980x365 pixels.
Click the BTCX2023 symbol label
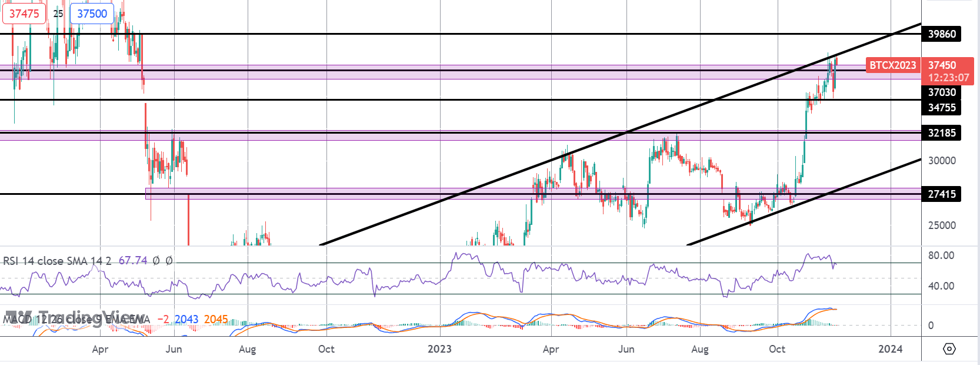892,65
